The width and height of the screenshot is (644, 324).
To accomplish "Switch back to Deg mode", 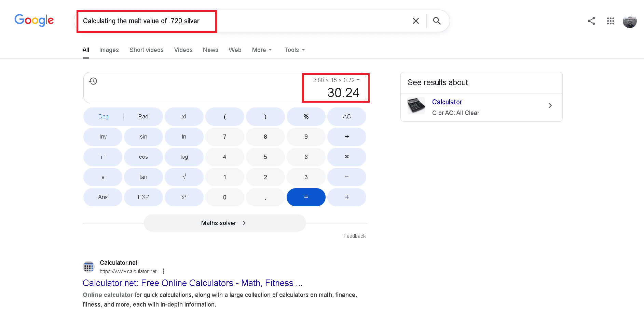I will tap(103, 116).
